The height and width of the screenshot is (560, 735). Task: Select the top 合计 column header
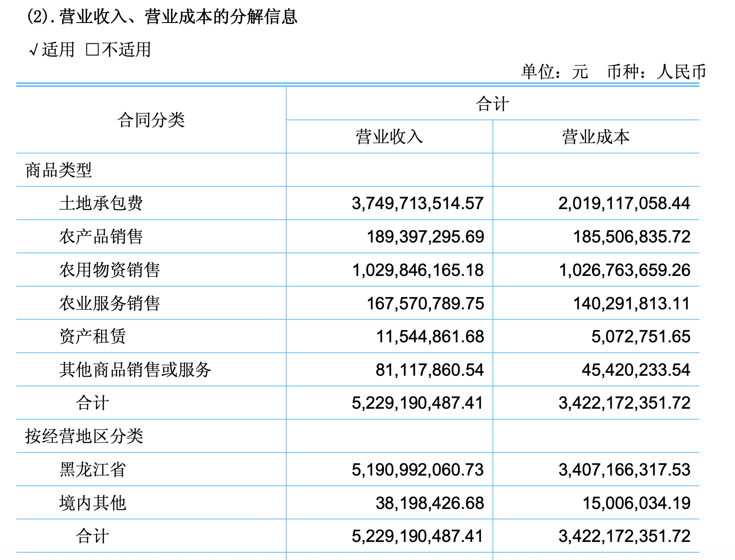[492, 104]
